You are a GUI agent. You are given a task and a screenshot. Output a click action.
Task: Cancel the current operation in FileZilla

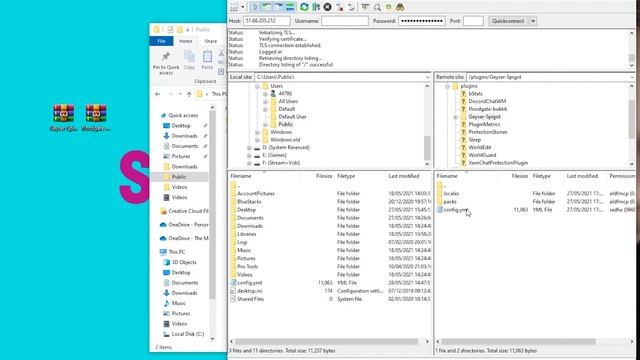click(327, 7)
